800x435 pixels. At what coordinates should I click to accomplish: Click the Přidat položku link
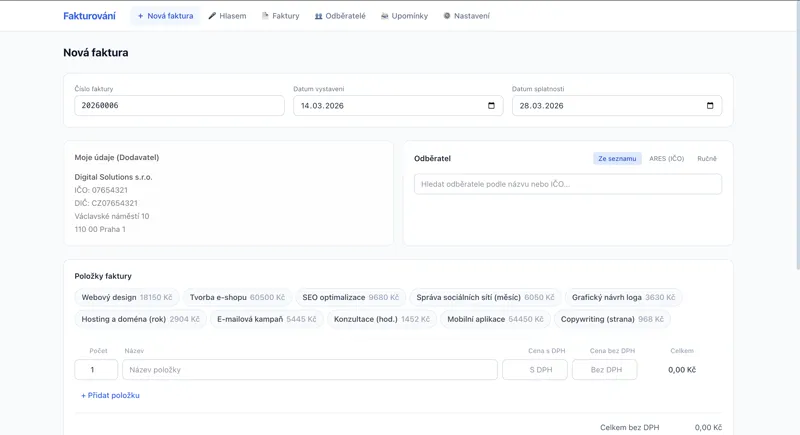[x=110, y=396]
